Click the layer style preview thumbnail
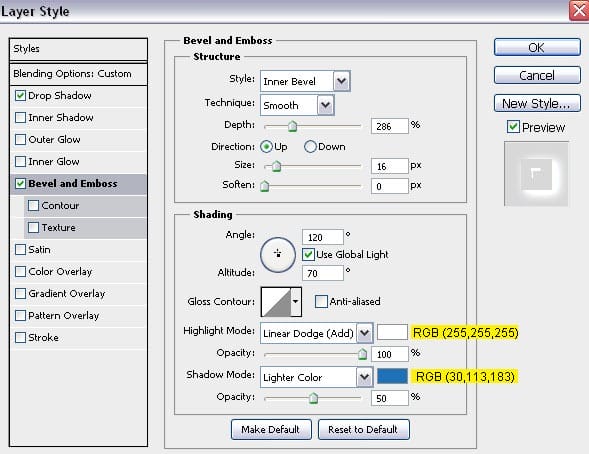Screen dimensions: 589x454 536,174
